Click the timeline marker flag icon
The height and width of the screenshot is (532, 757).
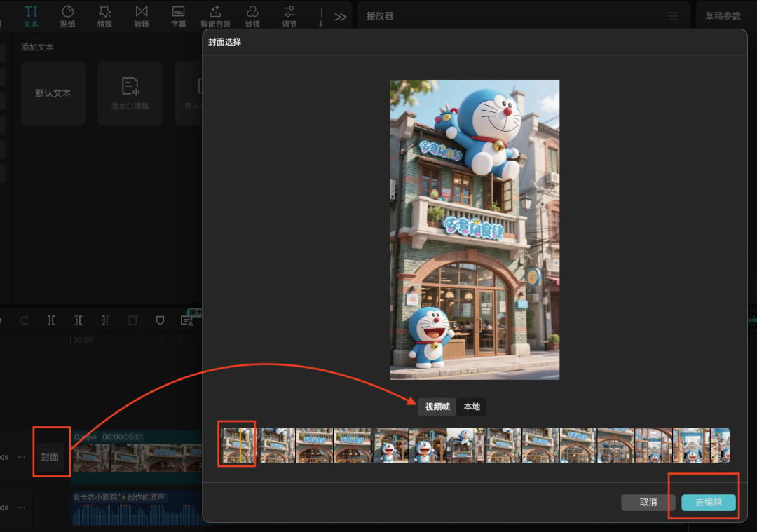160,320
